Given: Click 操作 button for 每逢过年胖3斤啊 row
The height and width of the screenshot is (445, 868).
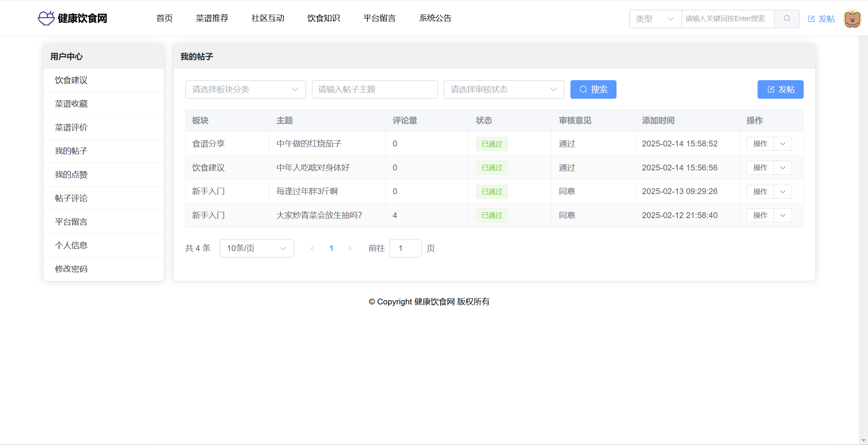Looking at the screenshot, I should 760,192.
